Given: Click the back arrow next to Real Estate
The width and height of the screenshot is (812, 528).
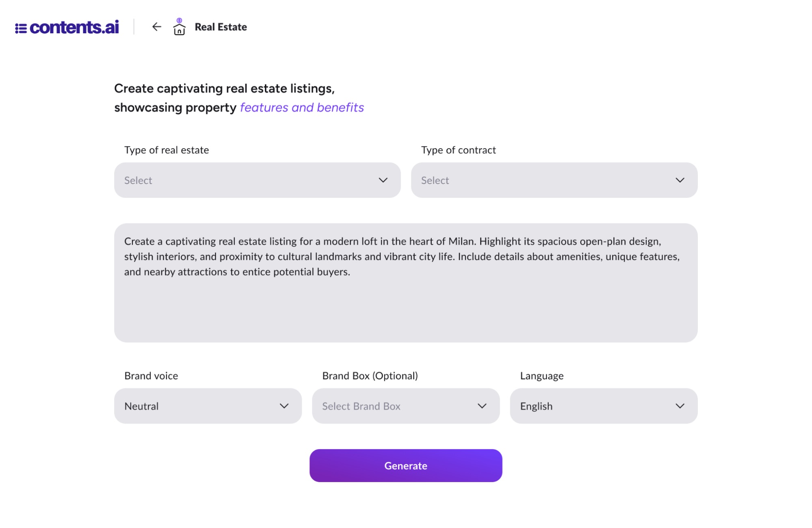Looking at the screenshot, I should [x=156, y=27].
